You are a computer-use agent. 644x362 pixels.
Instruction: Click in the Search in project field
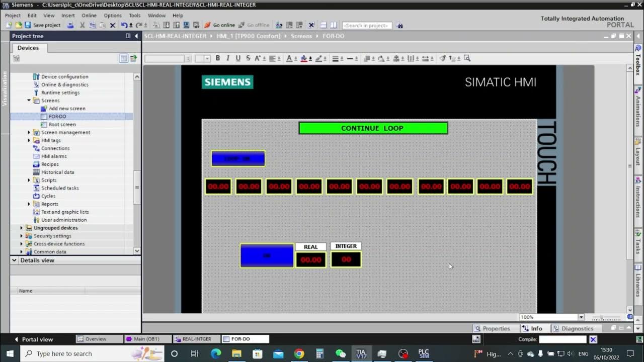367,25
